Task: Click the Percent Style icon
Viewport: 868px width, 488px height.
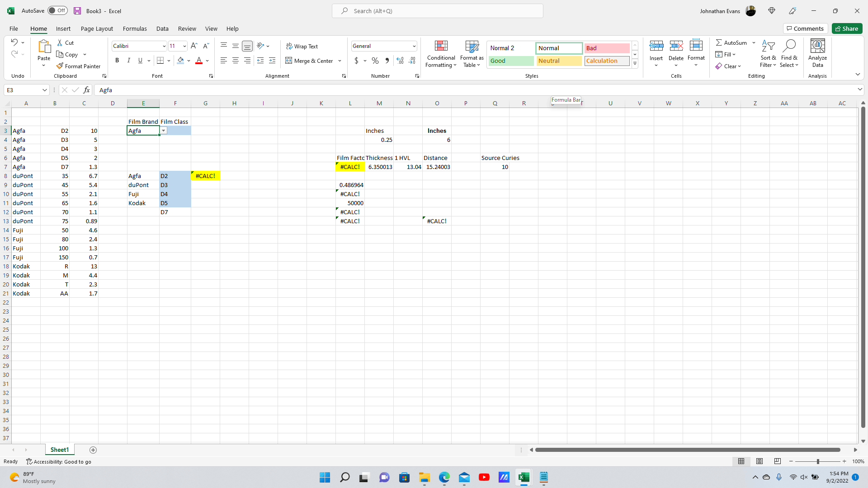Action: point(375,61)
